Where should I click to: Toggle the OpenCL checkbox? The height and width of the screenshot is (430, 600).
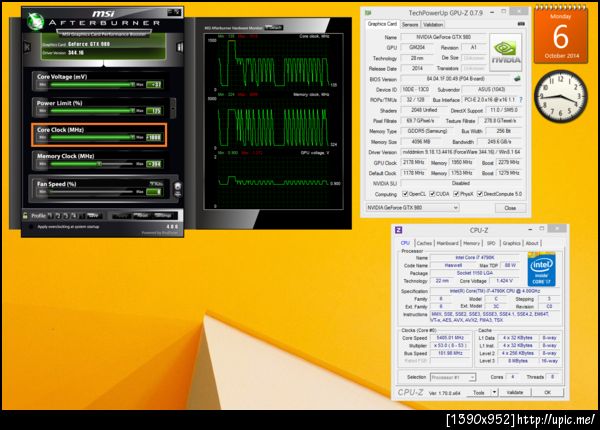coord(404,194)
